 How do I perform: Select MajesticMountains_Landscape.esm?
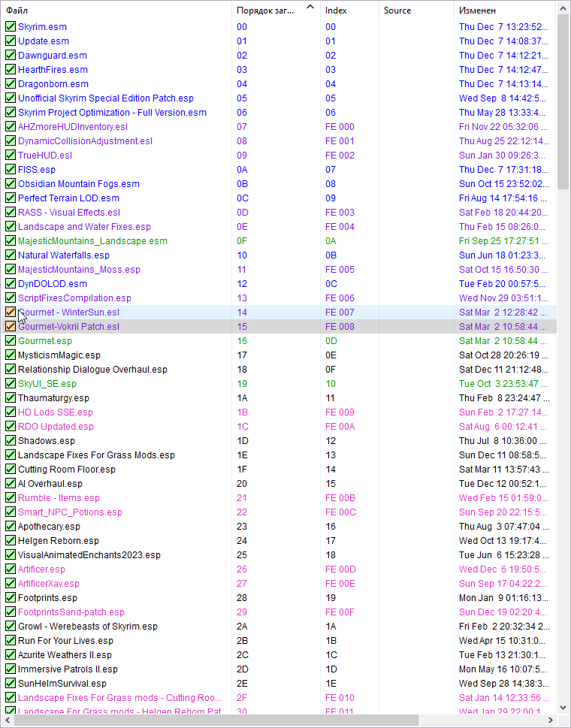pyautogui.click(x=93, y=241)
